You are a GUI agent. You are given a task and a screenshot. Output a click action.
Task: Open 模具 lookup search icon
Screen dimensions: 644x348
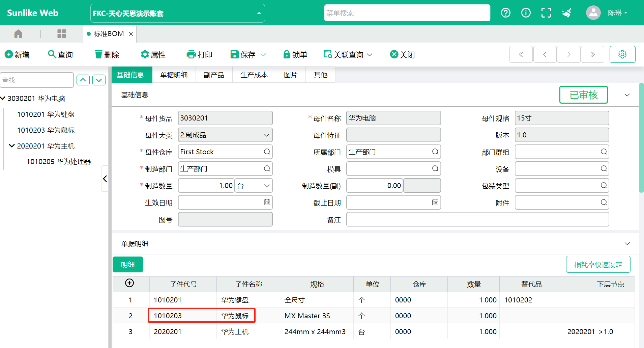435,169
